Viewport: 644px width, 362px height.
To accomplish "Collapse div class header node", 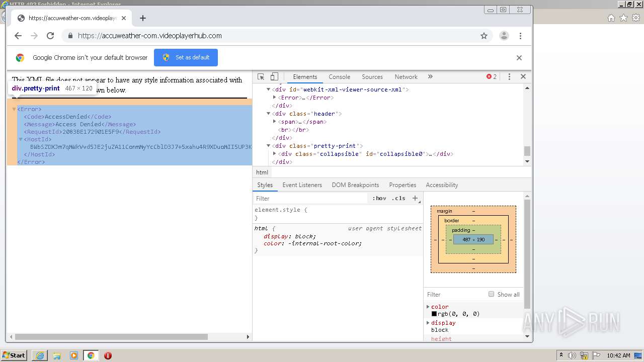I will pyautogui.click(x=269, y=114).
